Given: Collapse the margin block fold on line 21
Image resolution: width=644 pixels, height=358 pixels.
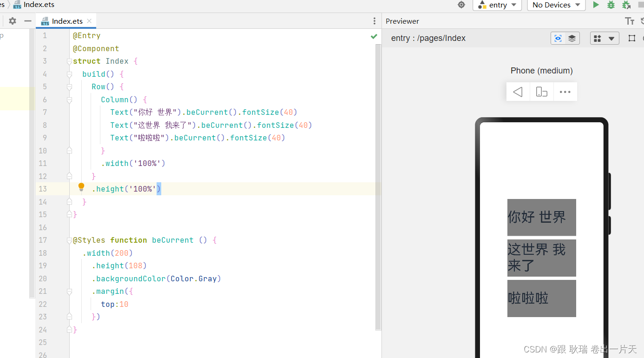Looking at the screenshot, I should coord(69,292).
